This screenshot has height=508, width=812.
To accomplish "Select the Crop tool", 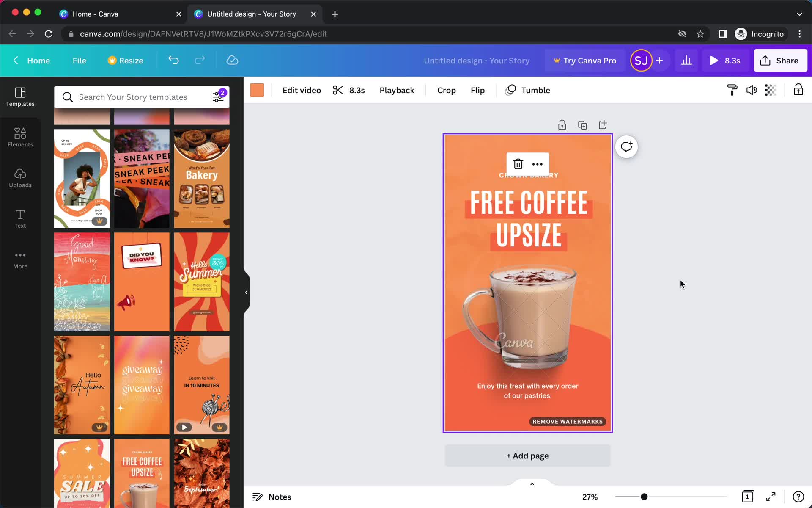I will 446,90.
